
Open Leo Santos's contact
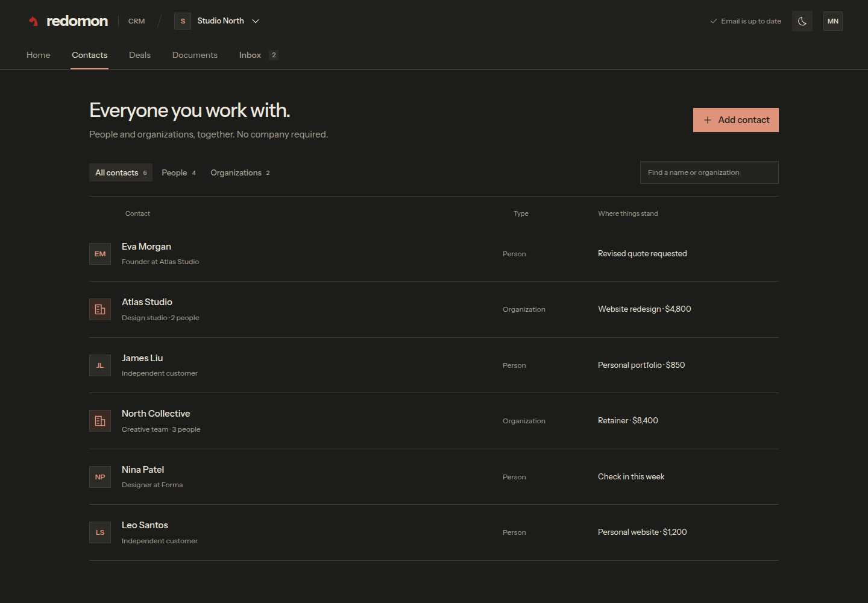click(434, 532)
